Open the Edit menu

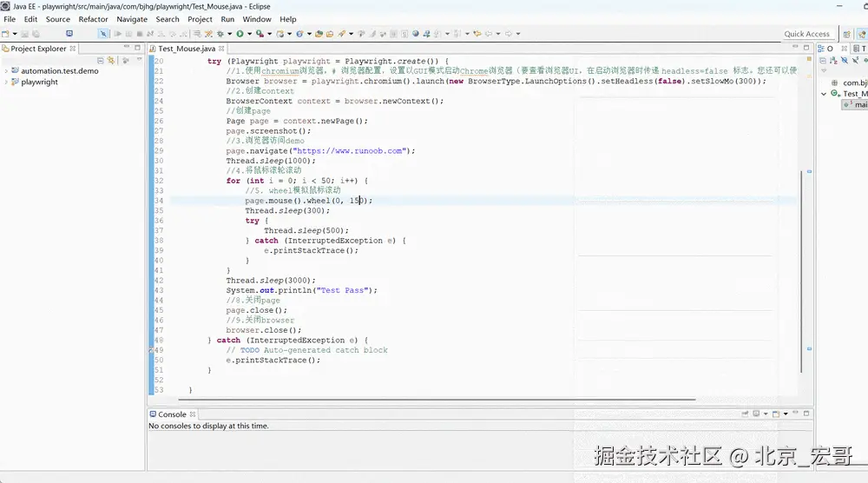(30, 19)
